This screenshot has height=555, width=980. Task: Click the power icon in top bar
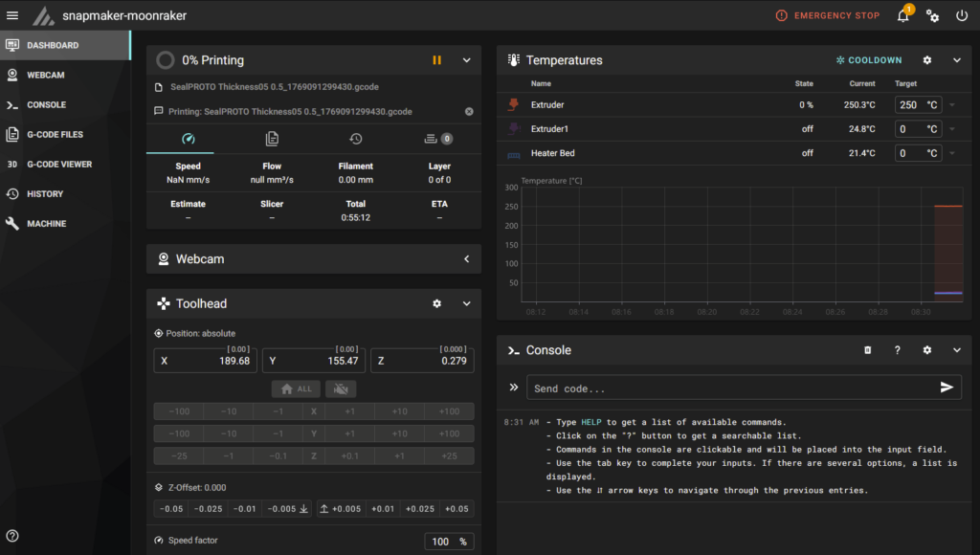point(962,16)
